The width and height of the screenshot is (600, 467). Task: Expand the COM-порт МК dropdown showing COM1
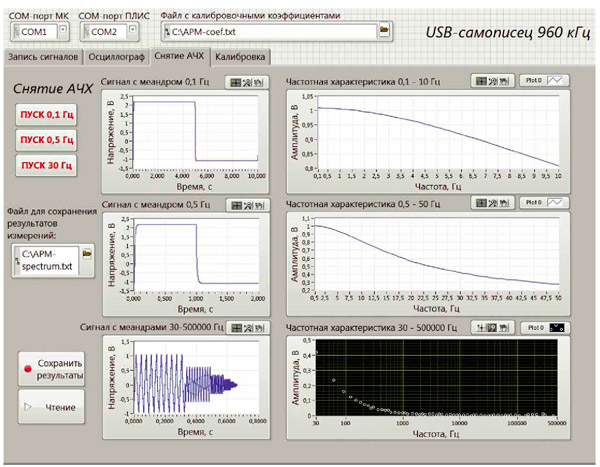click(63, 31)
